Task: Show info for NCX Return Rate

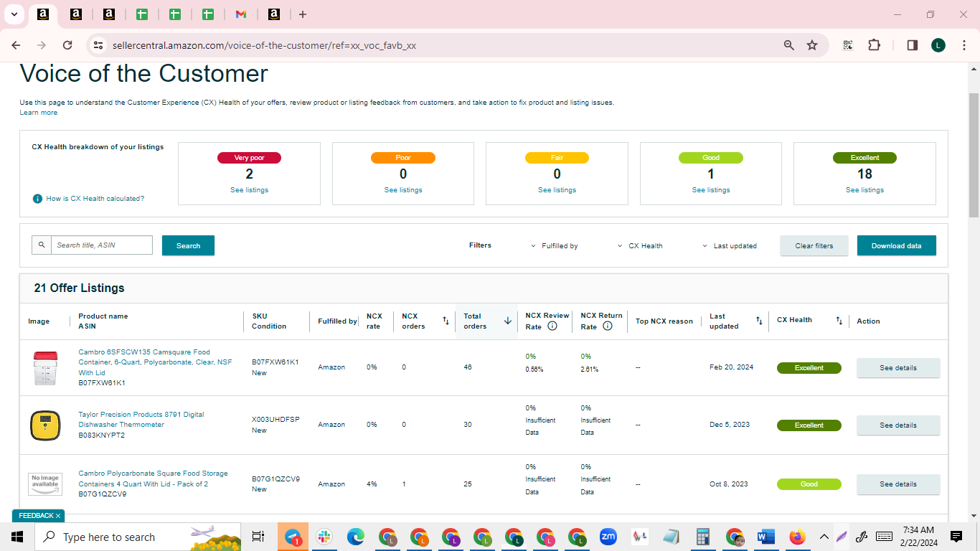Action: coord(608,326)
